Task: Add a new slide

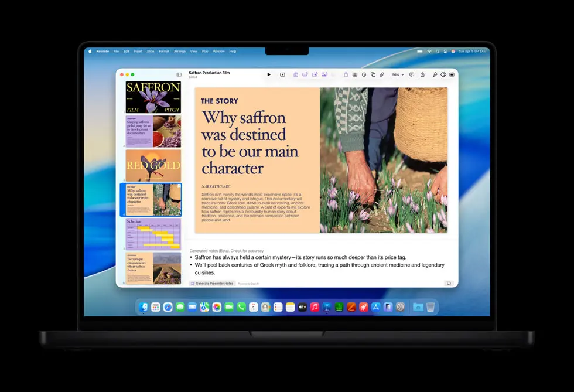Action: point(282,74)
